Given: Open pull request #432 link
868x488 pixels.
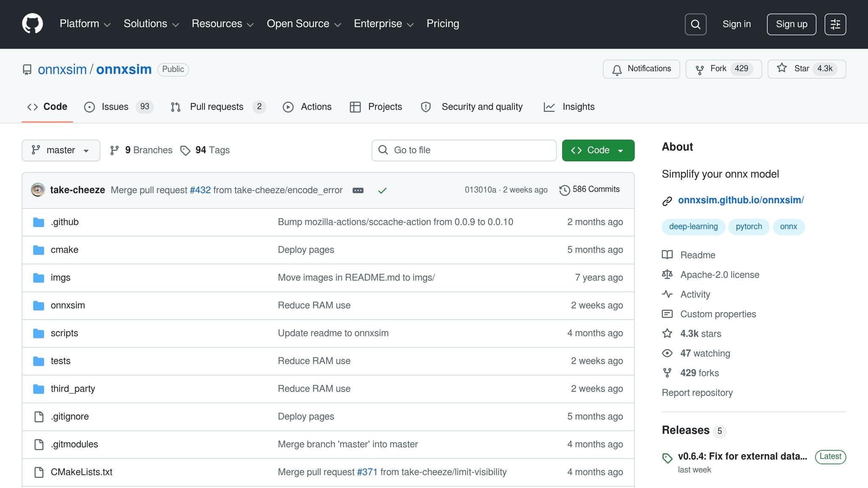Looking at the screenshot, I should pyautogui.click(x=200, y=190).
